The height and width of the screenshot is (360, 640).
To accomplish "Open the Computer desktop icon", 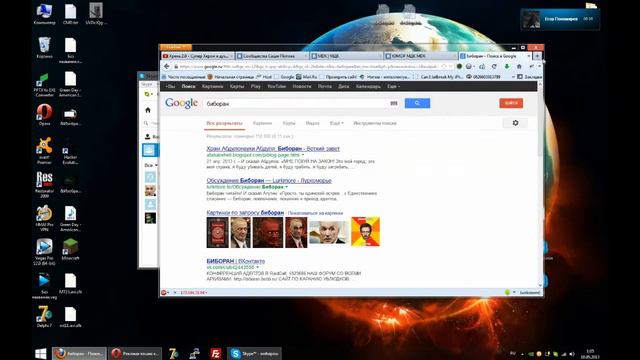I will pos(44,14).
